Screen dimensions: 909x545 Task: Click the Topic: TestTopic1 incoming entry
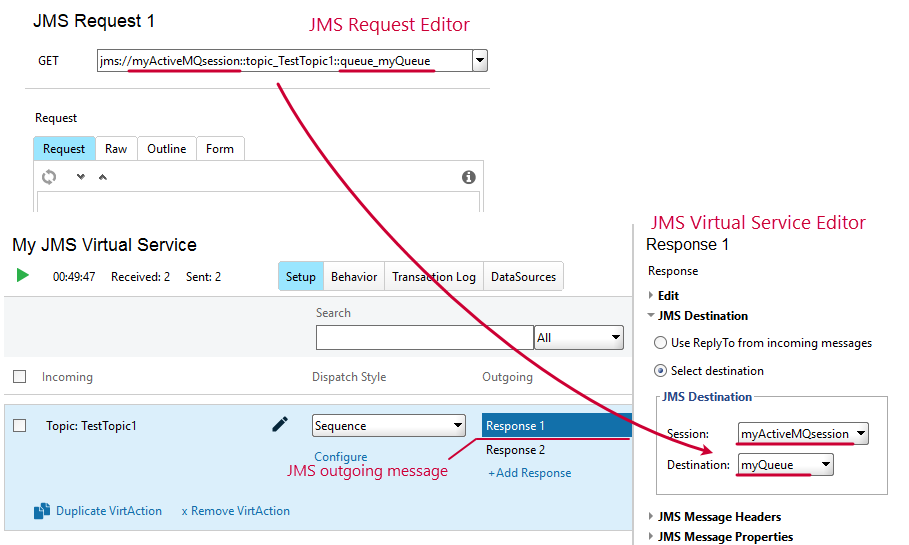[91, 426]
